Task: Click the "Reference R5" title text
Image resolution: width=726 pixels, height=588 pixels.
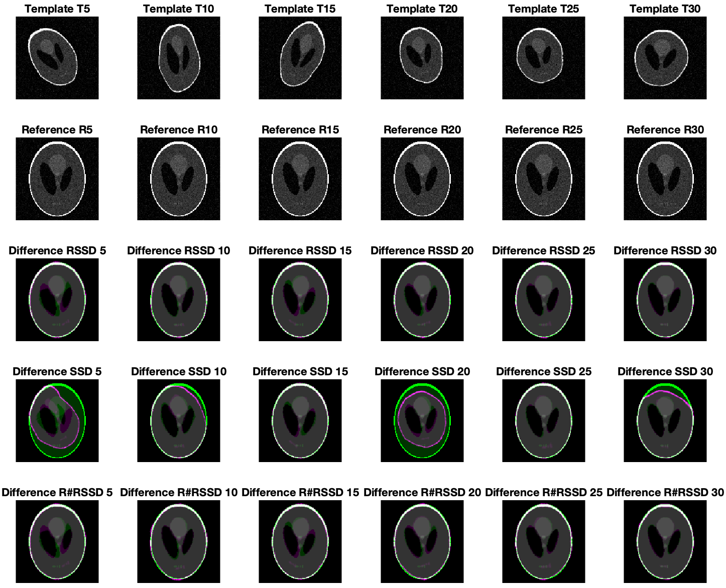Action: coord(57,130)
